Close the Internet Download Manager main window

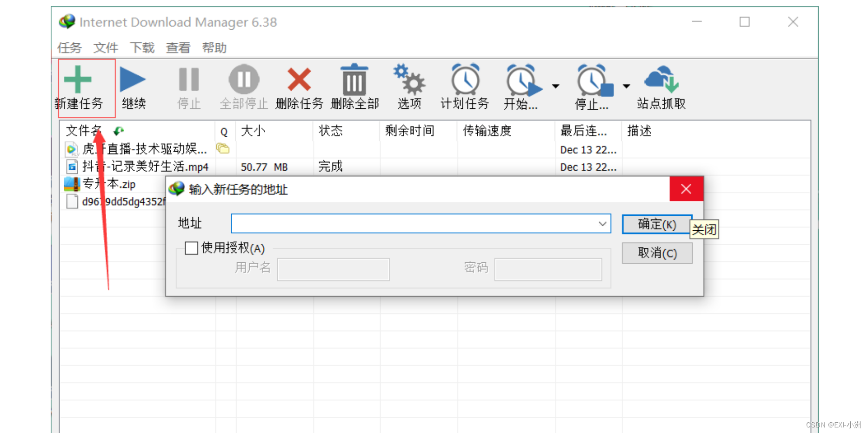point(793,21)
